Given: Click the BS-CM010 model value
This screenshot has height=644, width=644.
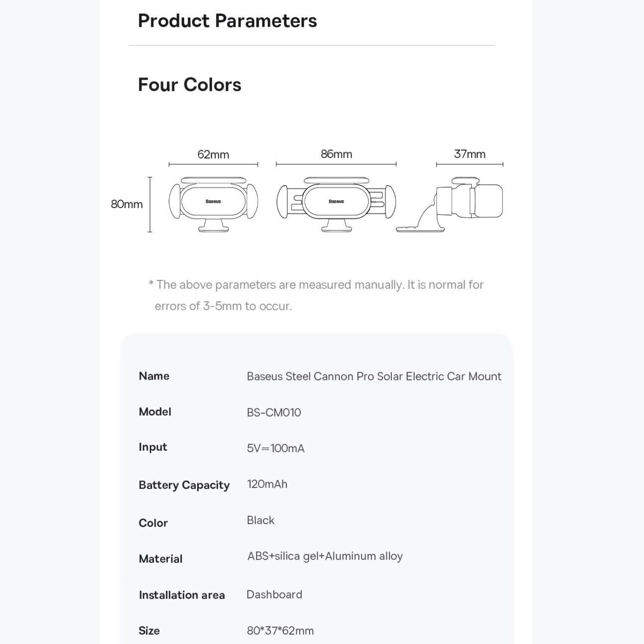Looking at the screenshot, I should [274, 413].
